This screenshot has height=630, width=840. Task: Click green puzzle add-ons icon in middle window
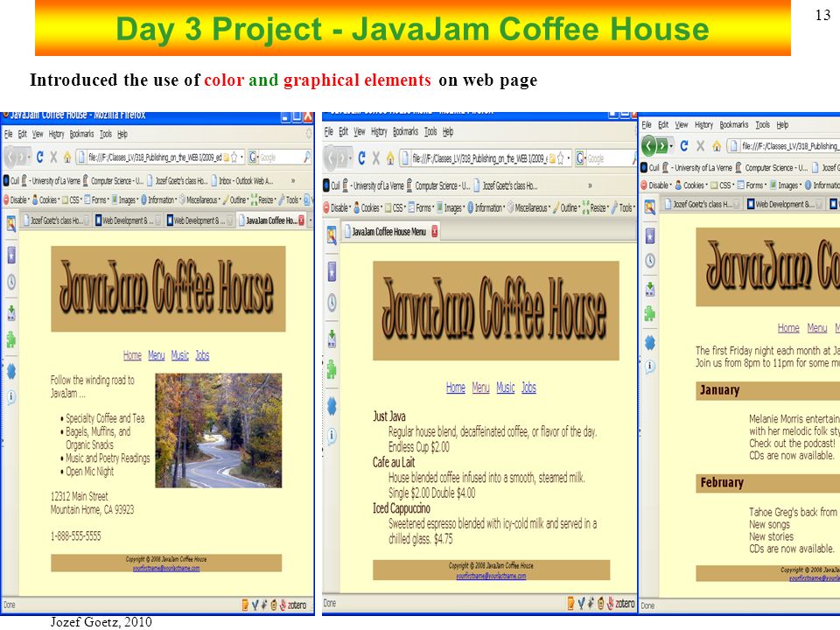point(332,369)
